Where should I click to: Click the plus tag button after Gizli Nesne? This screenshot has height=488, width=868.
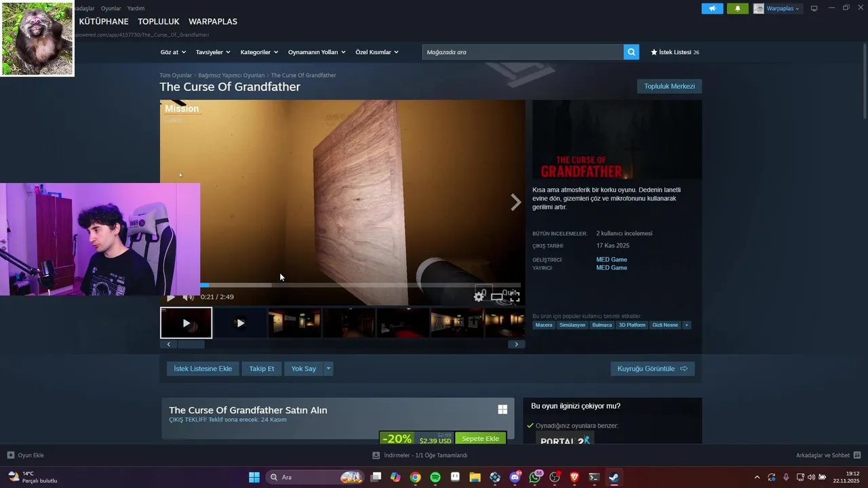pyautogui.click(x=686, y=325)
